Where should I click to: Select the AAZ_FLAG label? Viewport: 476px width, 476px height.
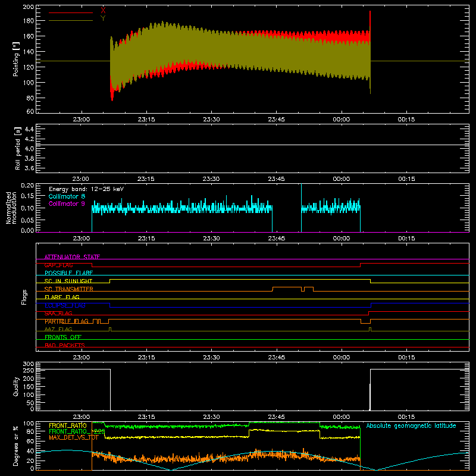[x=58, y=329]
